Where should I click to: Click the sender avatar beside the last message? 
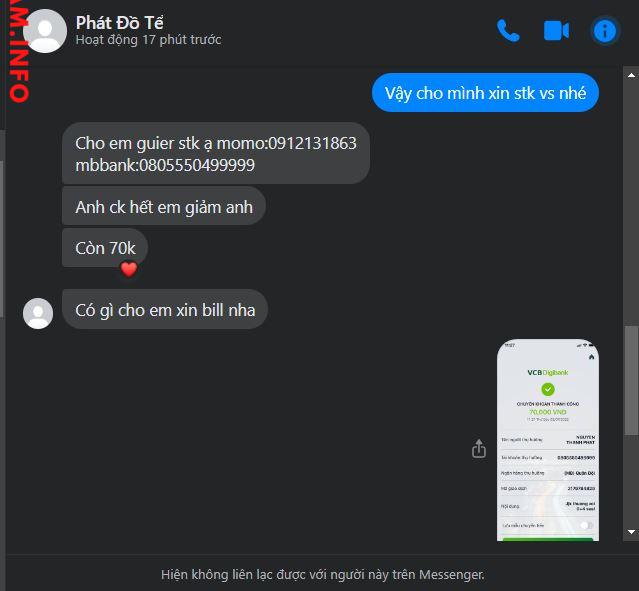pyautogui.click(x=38, y=313)
